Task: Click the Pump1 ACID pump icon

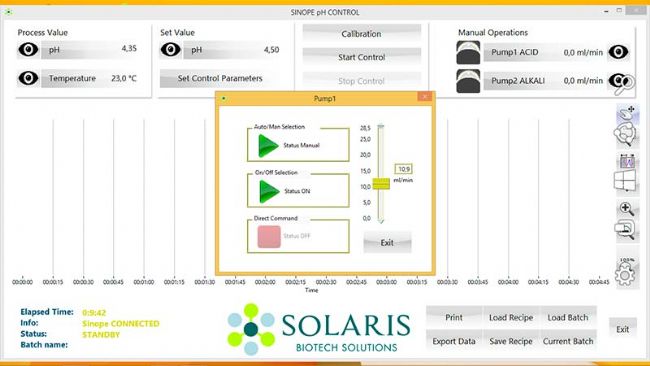Action: [x=468, y=52]
